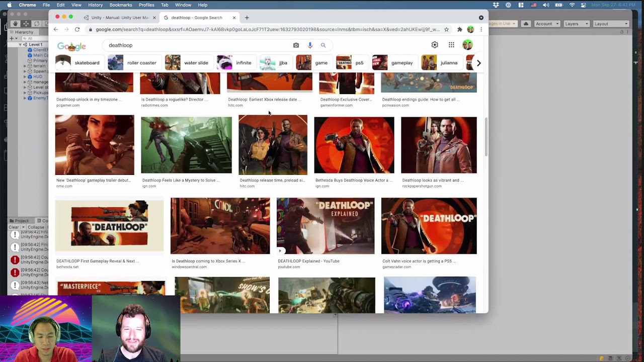Image resolution: width=644 pixels, height=362 pixels.
Task: Click the Google page vertical scrollbar
Action: pyautogui.click(x=486, y=137)
